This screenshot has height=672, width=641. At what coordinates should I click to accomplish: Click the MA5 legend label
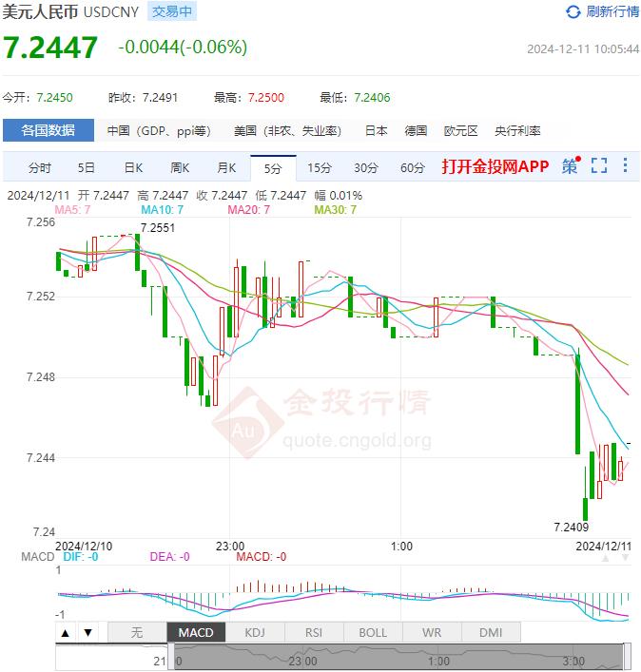click(72, 209)
